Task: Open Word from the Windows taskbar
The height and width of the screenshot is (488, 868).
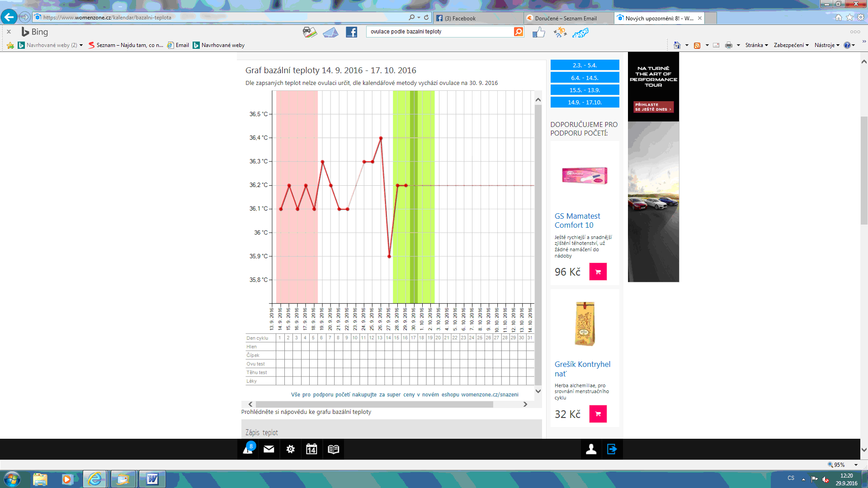Action: 152,479
